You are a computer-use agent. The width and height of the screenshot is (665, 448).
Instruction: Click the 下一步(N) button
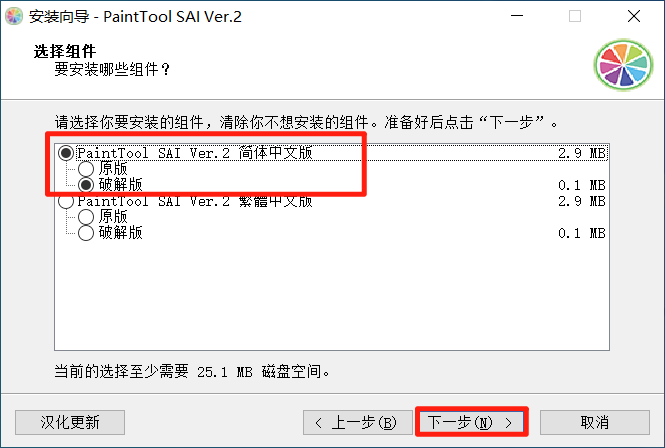[x=472, y=422]
